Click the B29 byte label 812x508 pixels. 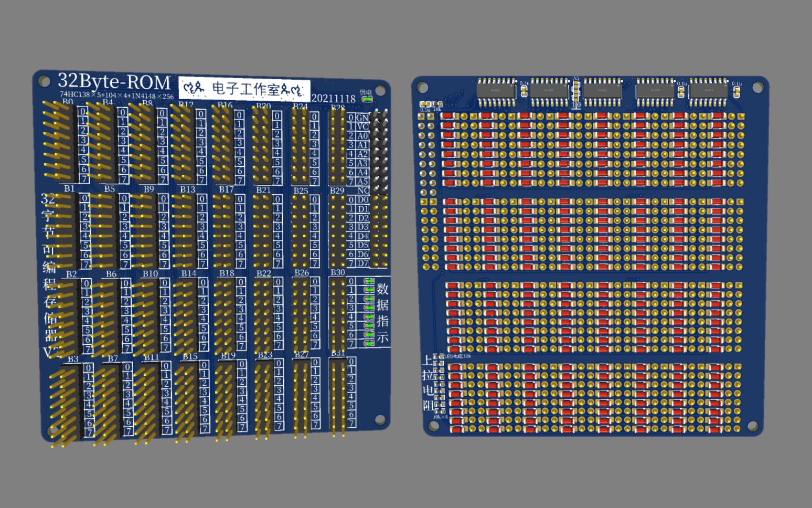337,190
